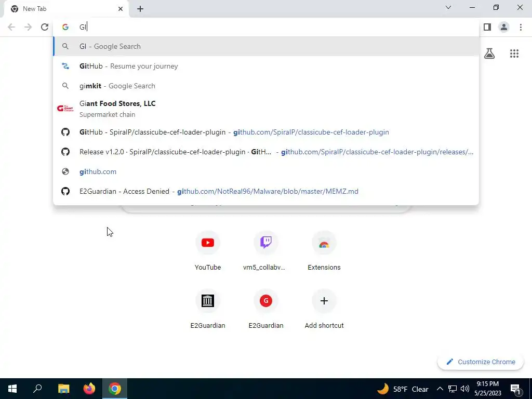Open the notification center icon

[515, 389]
